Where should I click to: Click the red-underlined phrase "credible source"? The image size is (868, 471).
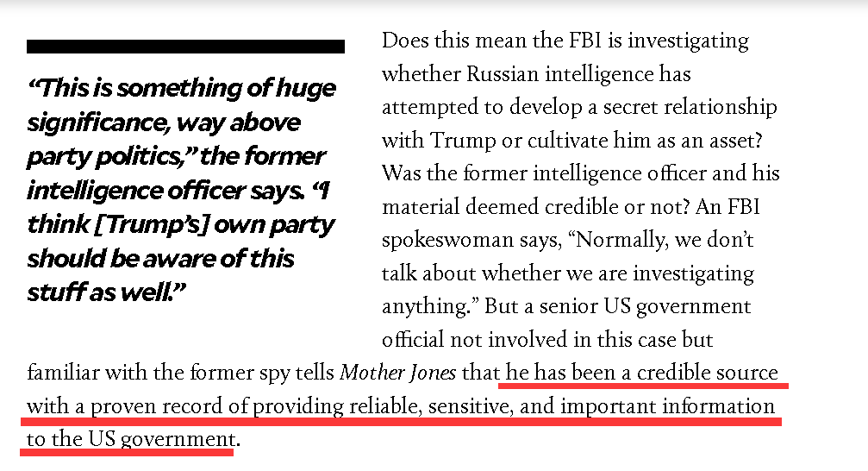[x=708, y=373]
